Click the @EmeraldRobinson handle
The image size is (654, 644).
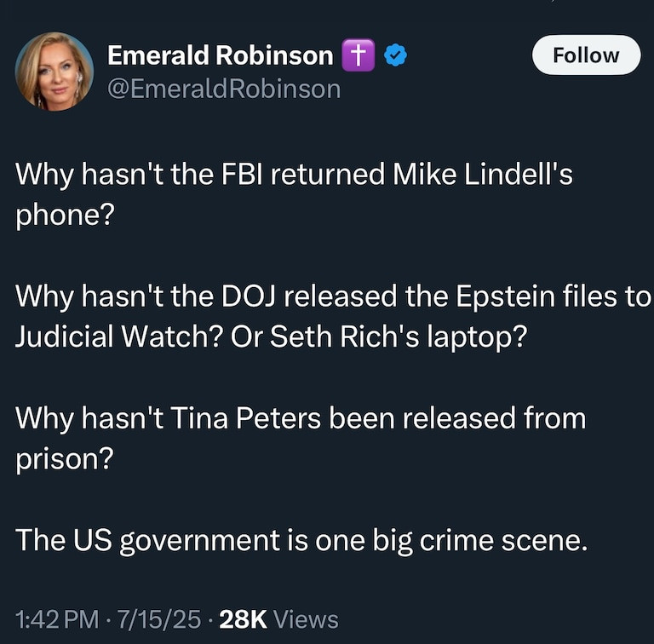click(x=224, y=89)
